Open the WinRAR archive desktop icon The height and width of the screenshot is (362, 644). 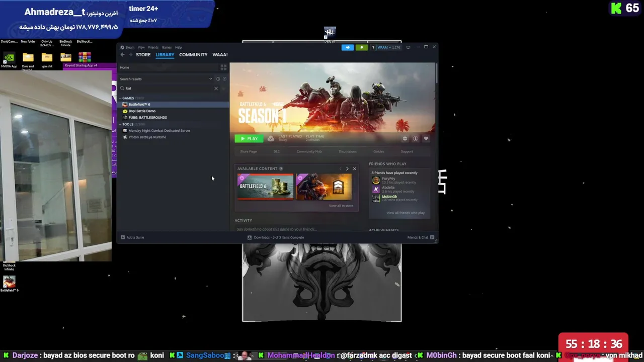85,57
